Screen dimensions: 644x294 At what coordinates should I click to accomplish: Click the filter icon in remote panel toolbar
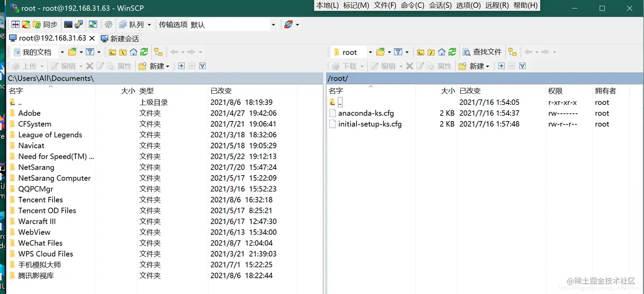(x=398, y=52)
